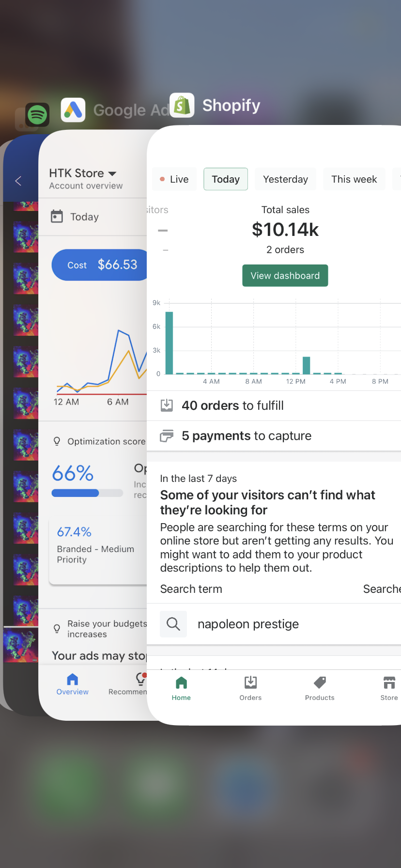Go back with the left chevron
The width and height of the screenshot is (401, 868).
click(x=18, y=181)
